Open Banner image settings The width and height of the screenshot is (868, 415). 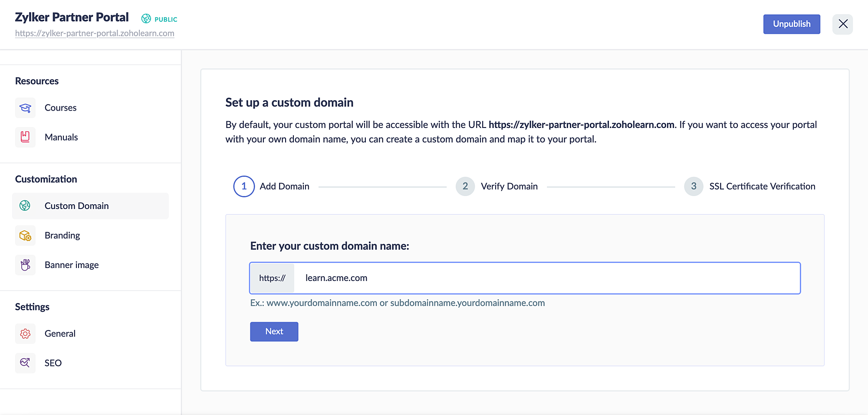pyautogui.click(x=72, y=265)
